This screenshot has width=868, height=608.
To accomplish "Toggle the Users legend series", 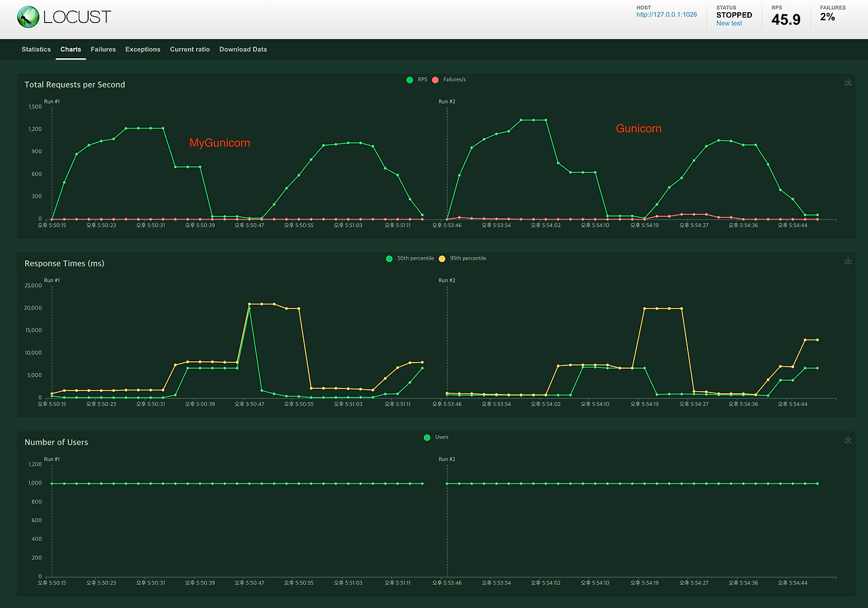I will (x=435, y=437).
